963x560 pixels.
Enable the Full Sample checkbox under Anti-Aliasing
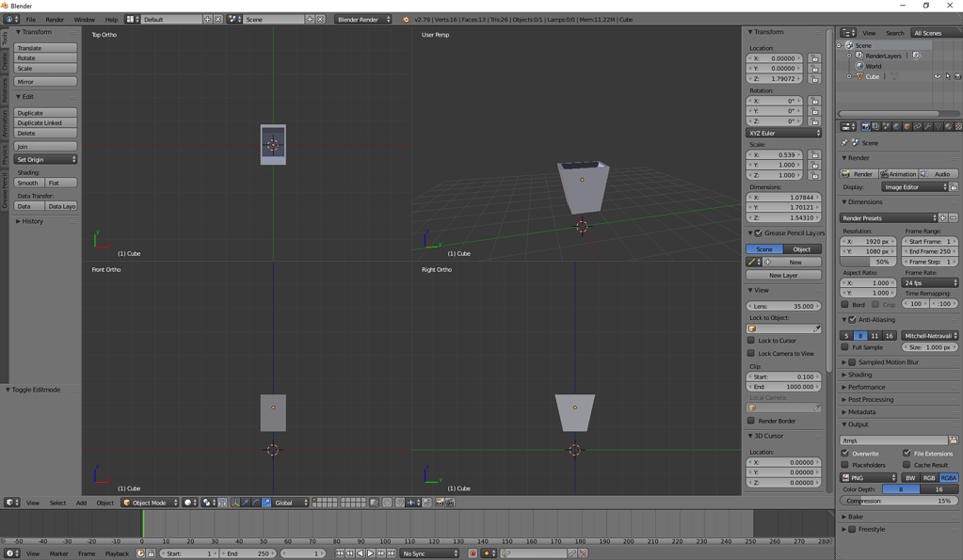tap(845, 346)
